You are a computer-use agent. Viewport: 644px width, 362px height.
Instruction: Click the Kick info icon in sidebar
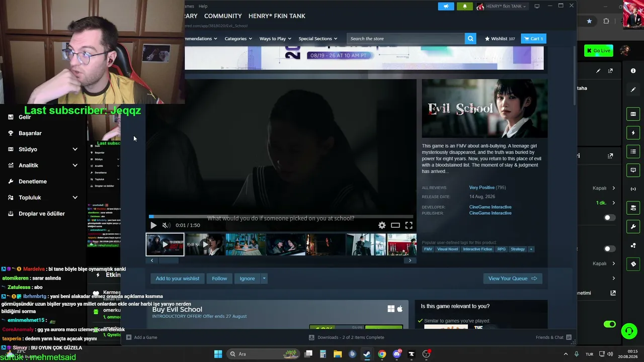click(633, 71)
